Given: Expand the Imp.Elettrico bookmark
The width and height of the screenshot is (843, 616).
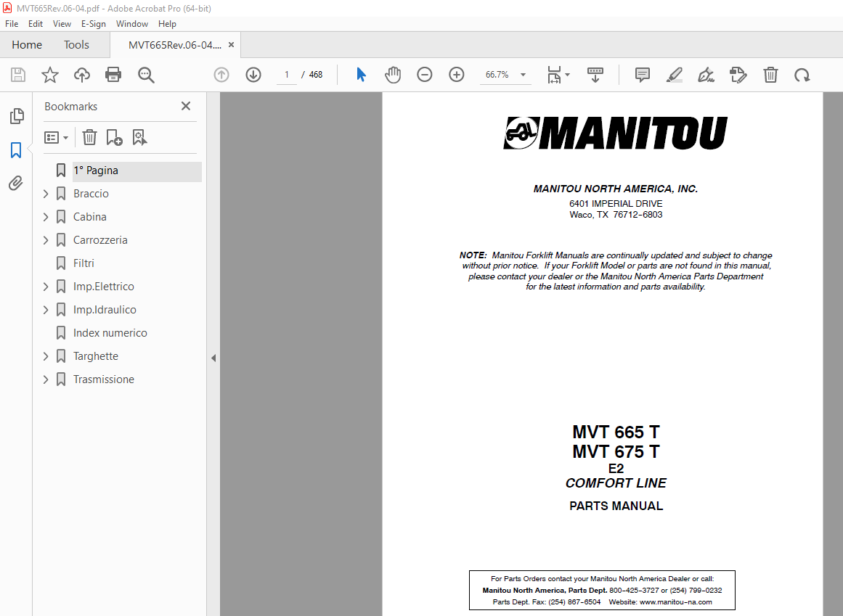Looking at the screenshot, I should coord(46,287).
